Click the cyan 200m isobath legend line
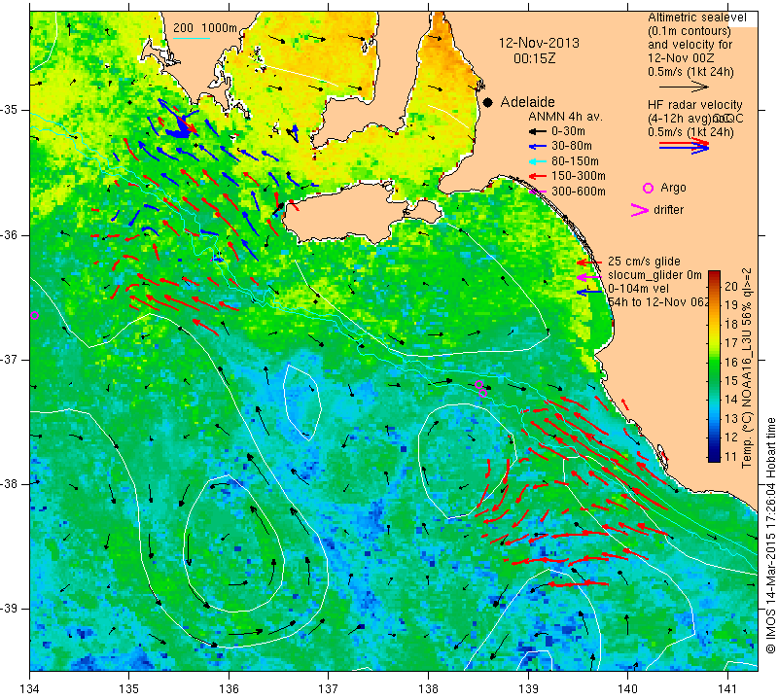 192,38
